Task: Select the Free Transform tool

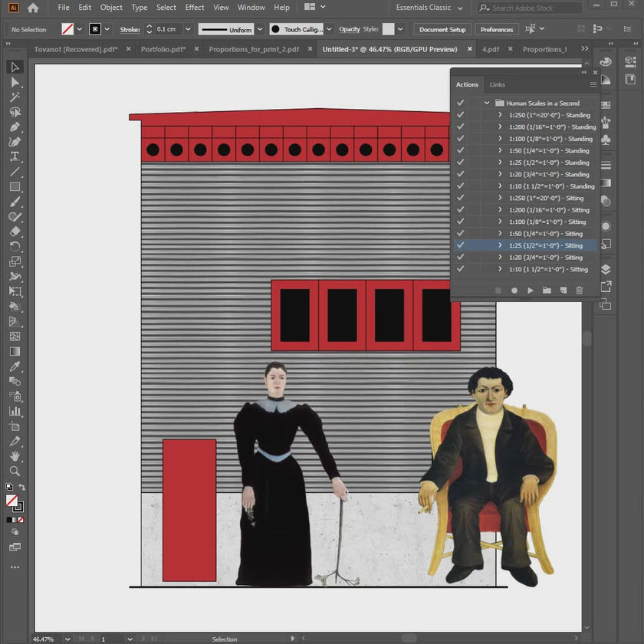Action: (x=15, y=291)
